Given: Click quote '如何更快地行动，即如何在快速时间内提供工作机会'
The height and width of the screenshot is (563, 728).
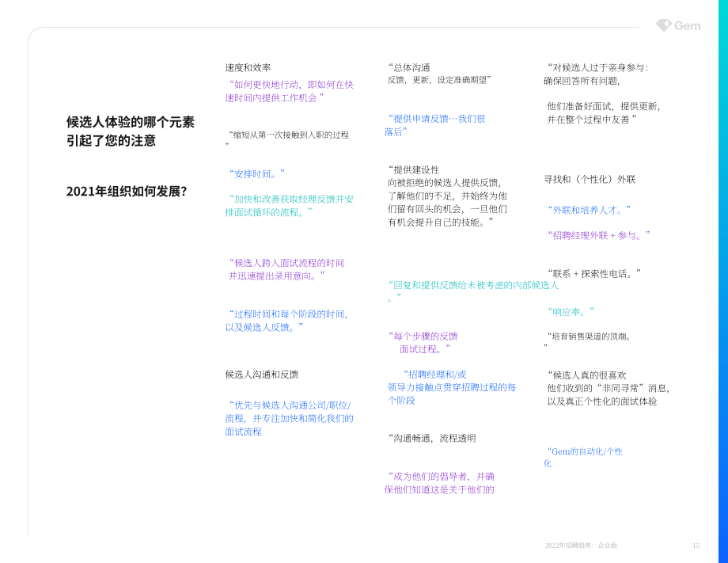Looking at the screenshot, I should point(290,91).
